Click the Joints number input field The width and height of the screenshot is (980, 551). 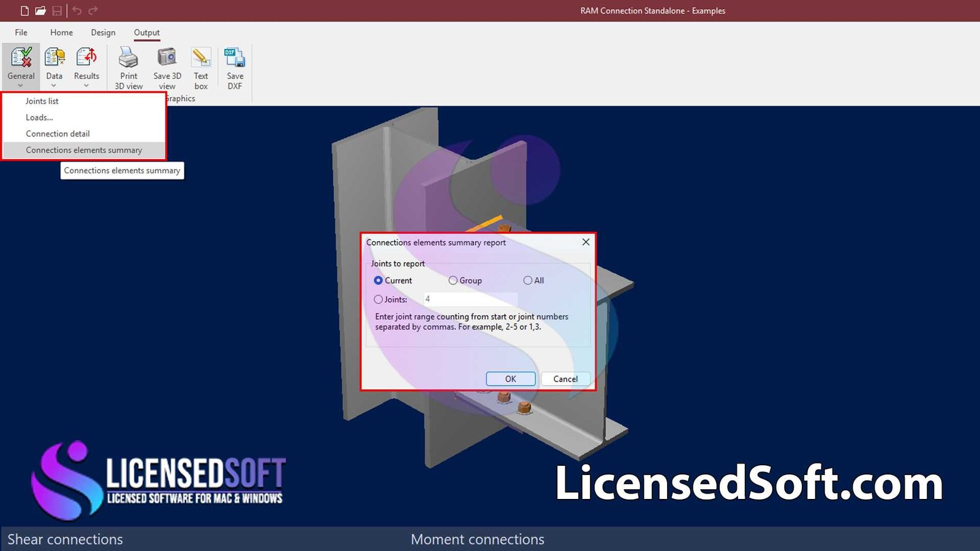470,299
